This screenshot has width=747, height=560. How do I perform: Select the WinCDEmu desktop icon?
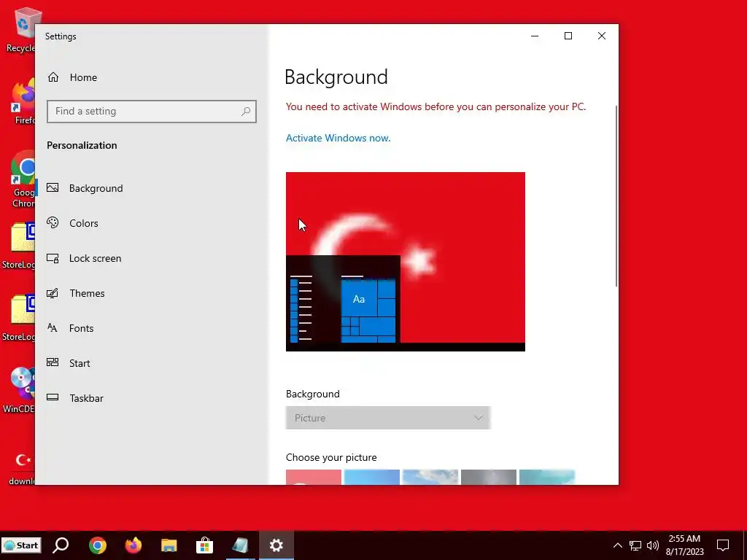[x=19, y=389]
